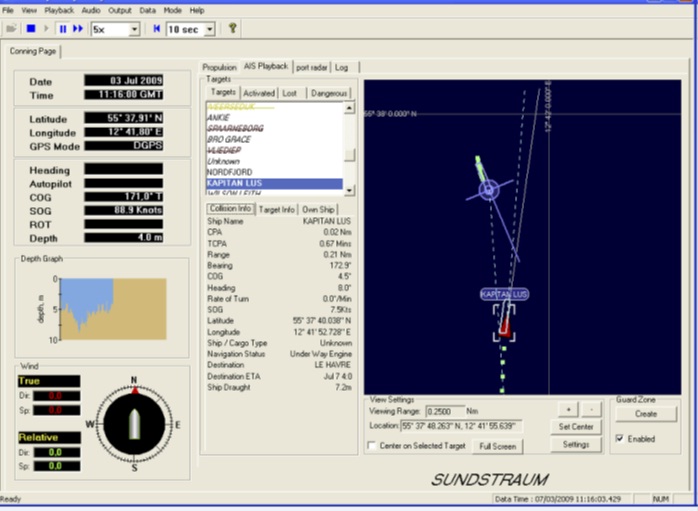Click the fast forward playback icon

tap(78, 29)
